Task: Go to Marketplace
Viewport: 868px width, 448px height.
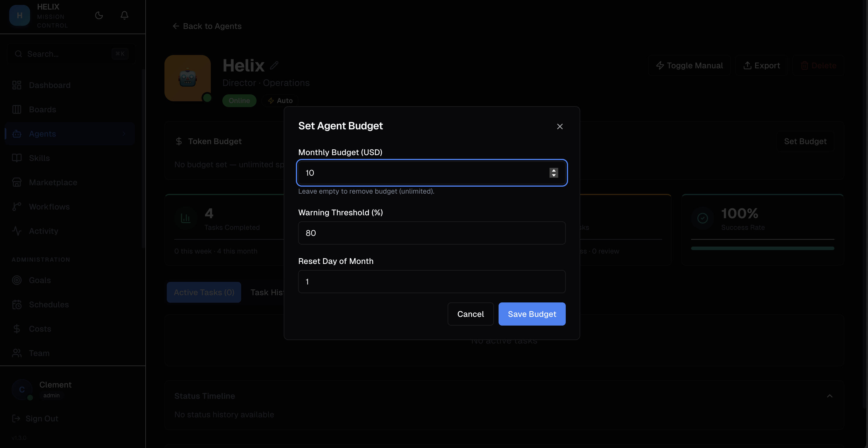Action: [70, 182]
